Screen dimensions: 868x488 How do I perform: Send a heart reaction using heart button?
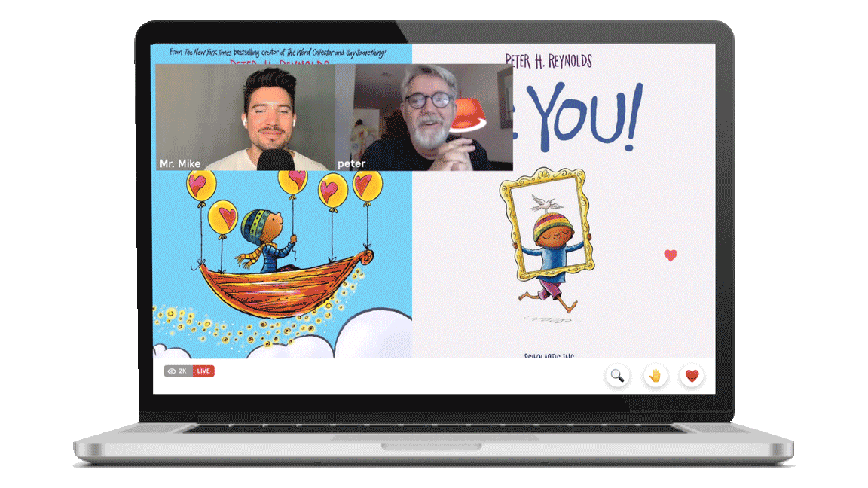pos(692,376)
